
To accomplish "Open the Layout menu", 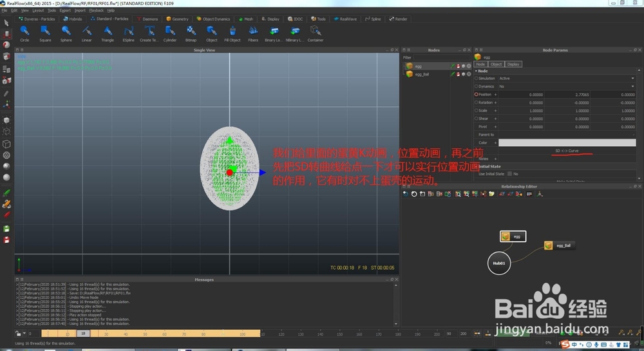I will pyautogui.click(x=38, y=10).
